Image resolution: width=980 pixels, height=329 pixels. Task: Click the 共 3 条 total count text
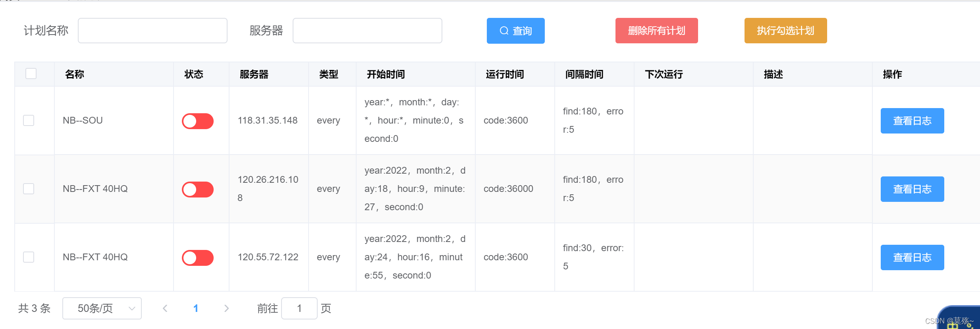[35, 308]
